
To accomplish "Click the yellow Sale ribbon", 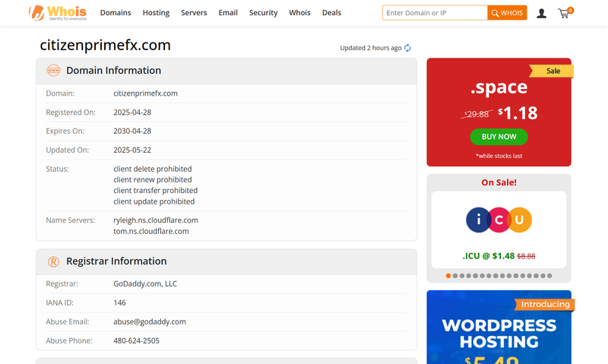I will pyautogui.click(x=553, y=71).
